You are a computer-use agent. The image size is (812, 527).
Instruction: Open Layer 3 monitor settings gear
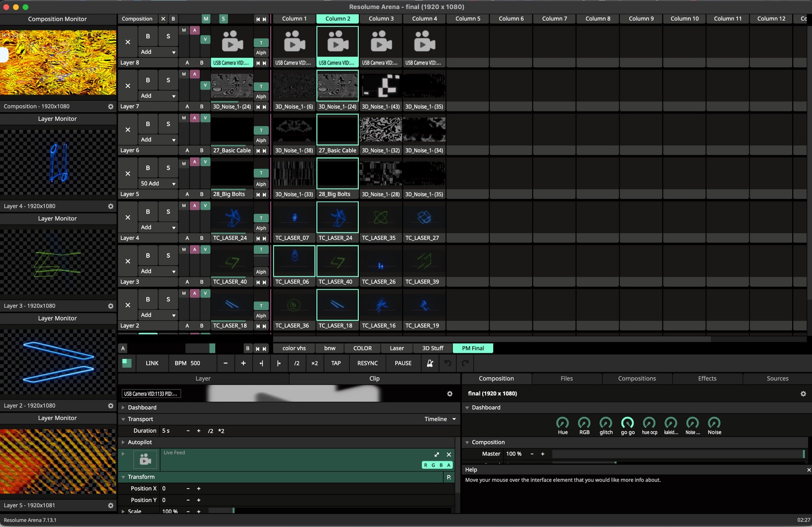tap(111, 306)
